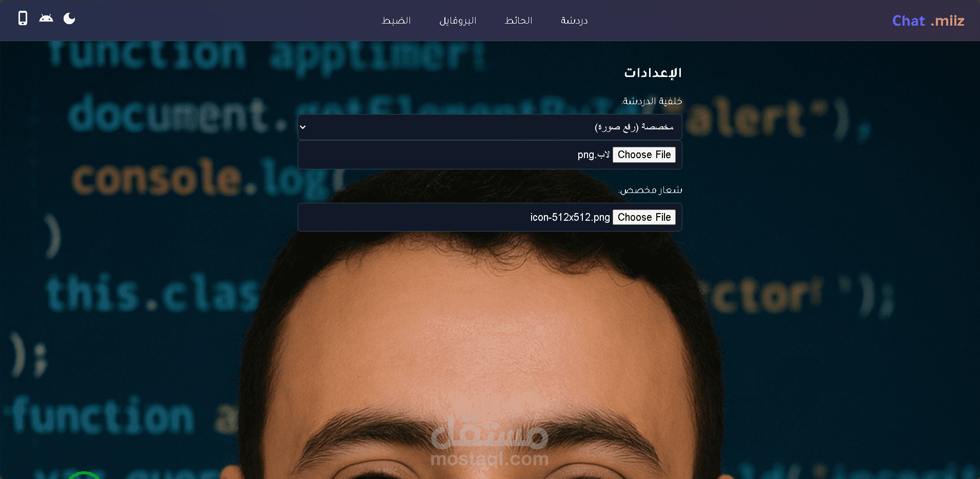Click the الإعدادات settings heading
The image size is (980, 479).
click(653, 73)
